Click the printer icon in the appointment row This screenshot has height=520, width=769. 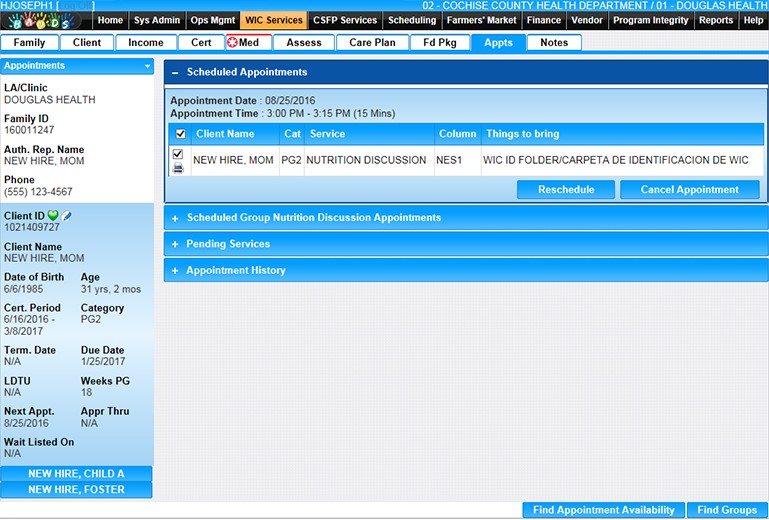coord(178,168)
